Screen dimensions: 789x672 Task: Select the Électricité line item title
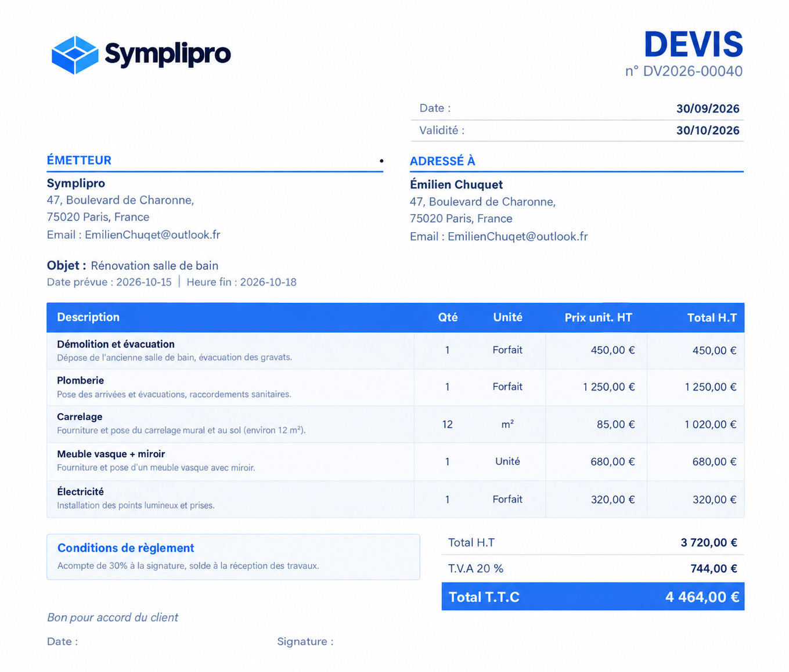click(80, 492)
